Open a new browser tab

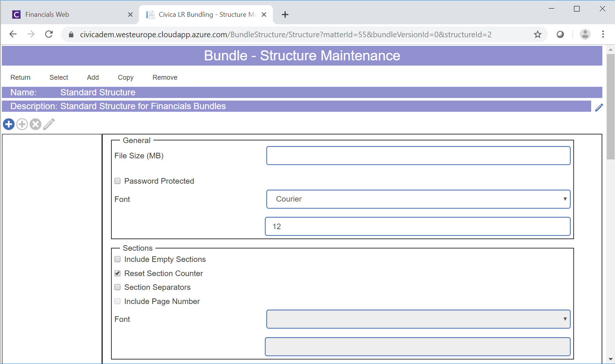pos(285,15)
